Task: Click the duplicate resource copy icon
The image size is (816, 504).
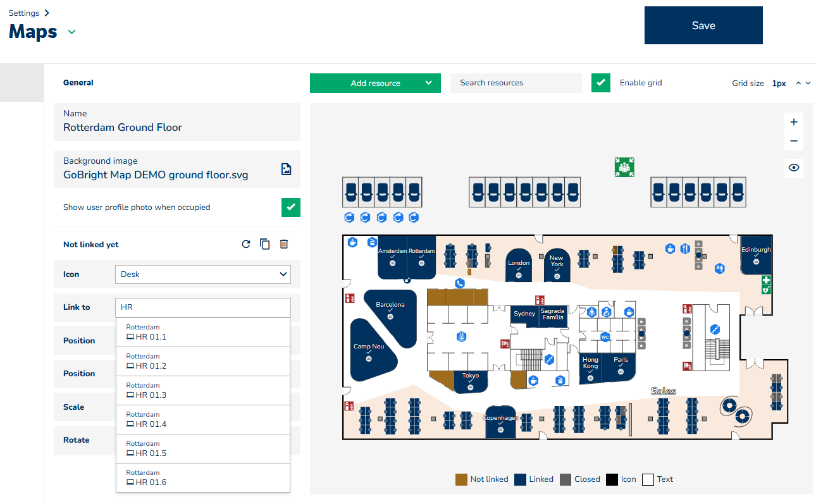Action: click(265, 244)
